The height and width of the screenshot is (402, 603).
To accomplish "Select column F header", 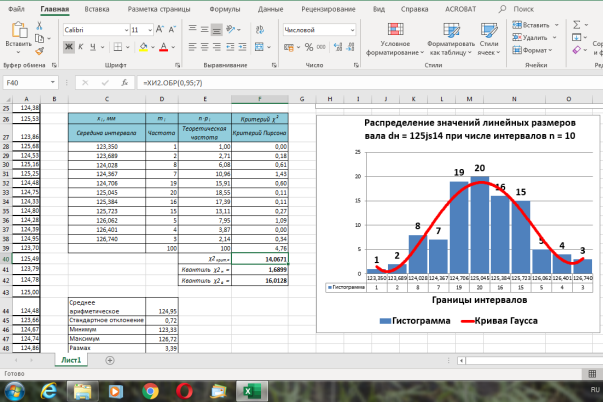I will point(260,99).
